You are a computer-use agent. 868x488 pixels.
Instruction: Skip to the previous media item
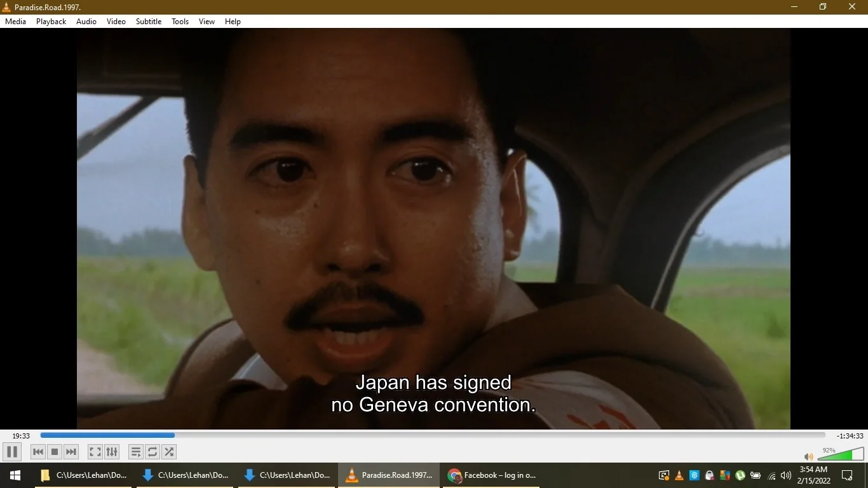point(38,452)
